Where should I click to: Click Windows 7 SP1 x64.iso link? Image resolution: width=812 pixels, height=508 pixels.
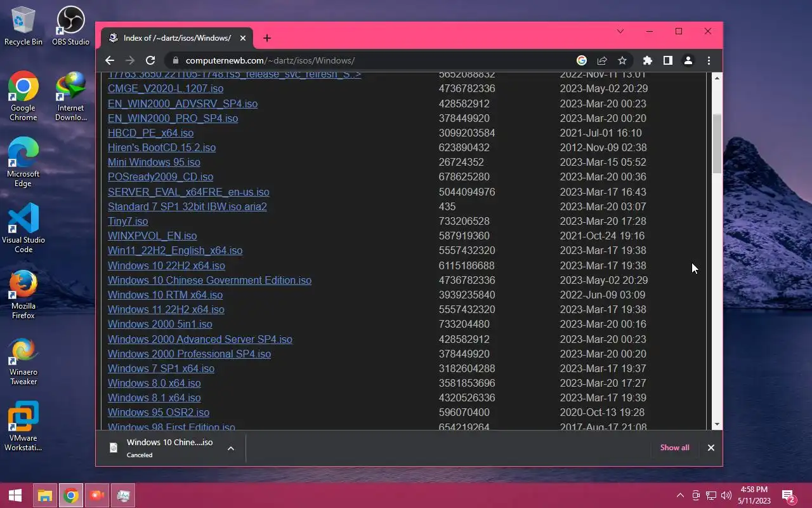tap(161, 368)
